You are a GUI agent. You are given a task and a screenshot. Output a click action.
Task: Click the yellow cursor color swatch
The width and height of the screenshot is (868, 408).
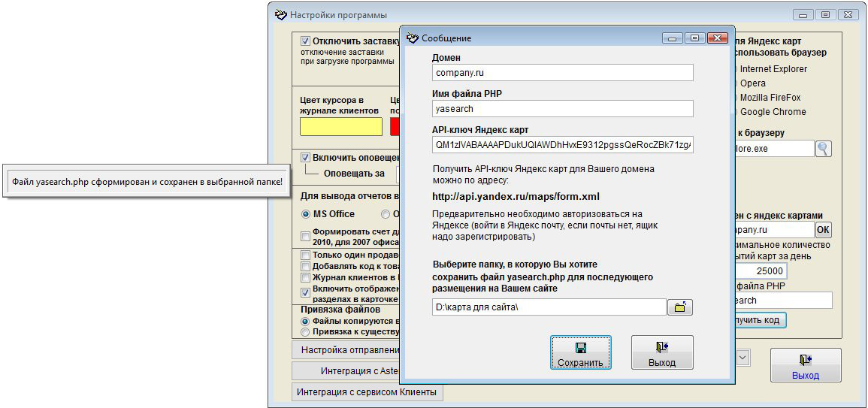341,127
